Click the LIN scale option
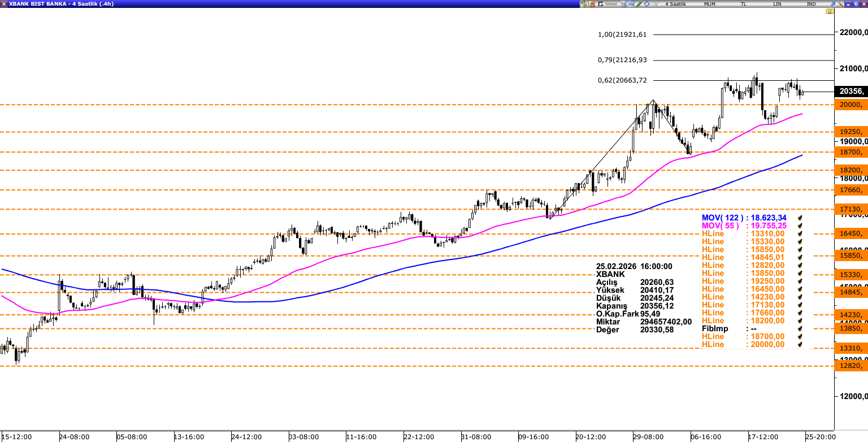The width and height of the screenshot is (868, 442). (778, 4)
